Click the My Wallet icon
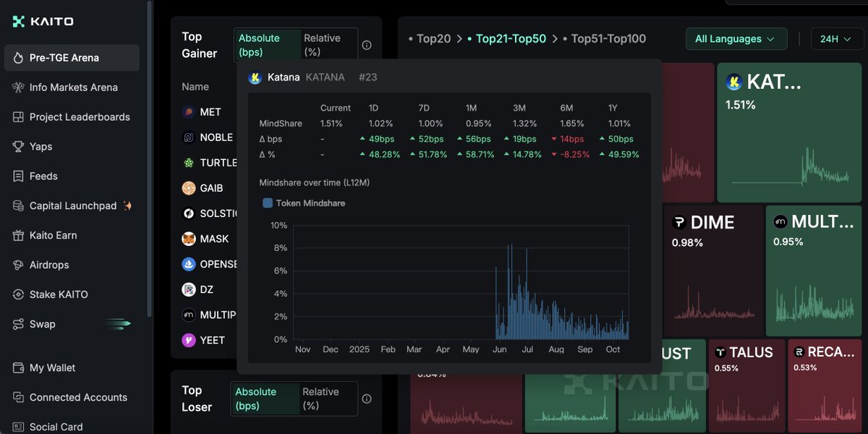Image resolution: width=868 pixels, height=434 pixels. (18, 368)
